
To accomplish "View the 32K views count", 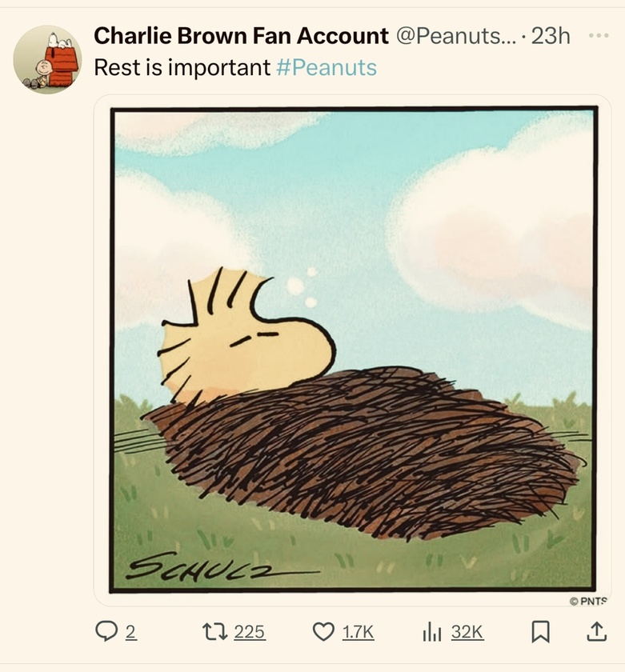I will click(467, 632).
